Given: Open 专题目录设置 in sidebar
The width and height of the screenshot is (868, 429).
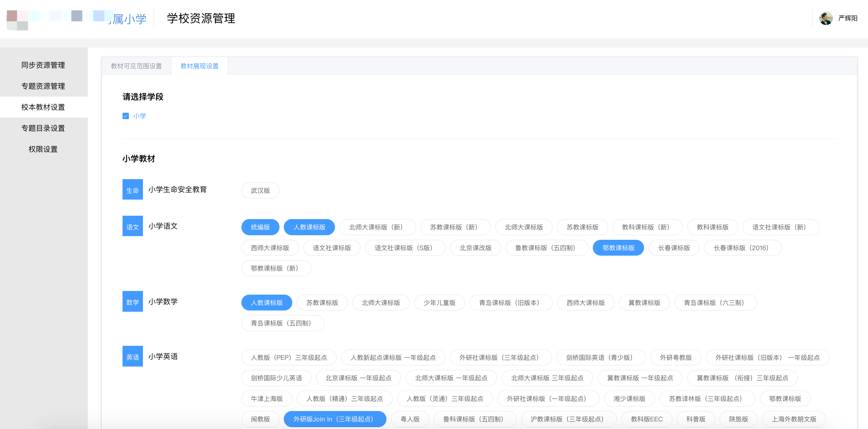Looking at the screenshot, I should (43, 128).
